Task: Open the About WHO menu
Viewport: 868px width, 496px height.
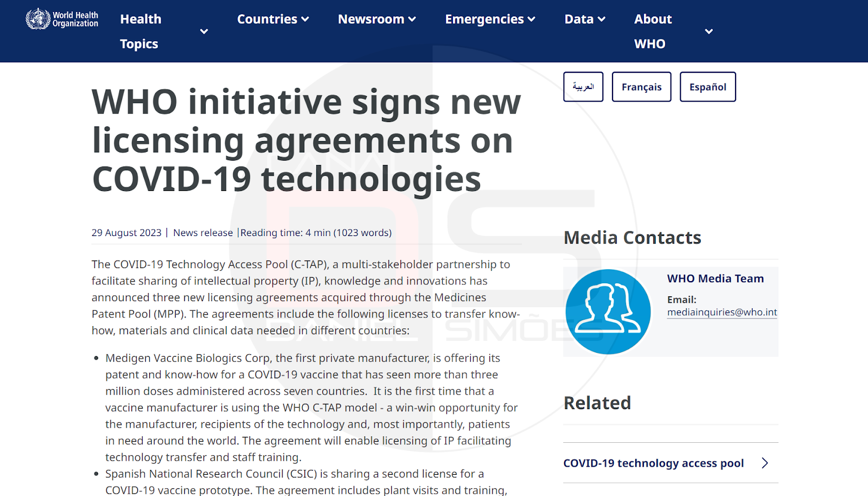Action: pos(653,31)
